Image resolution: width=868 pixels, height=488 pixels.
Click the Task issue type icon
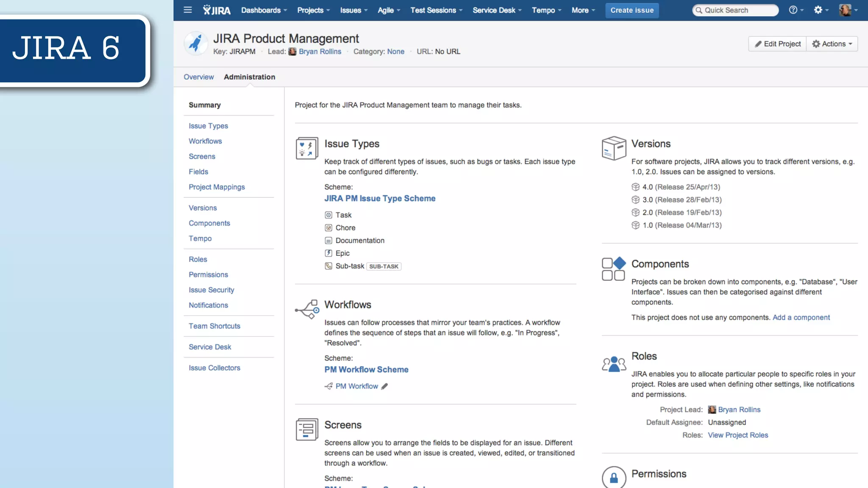(x=328, y=215)
